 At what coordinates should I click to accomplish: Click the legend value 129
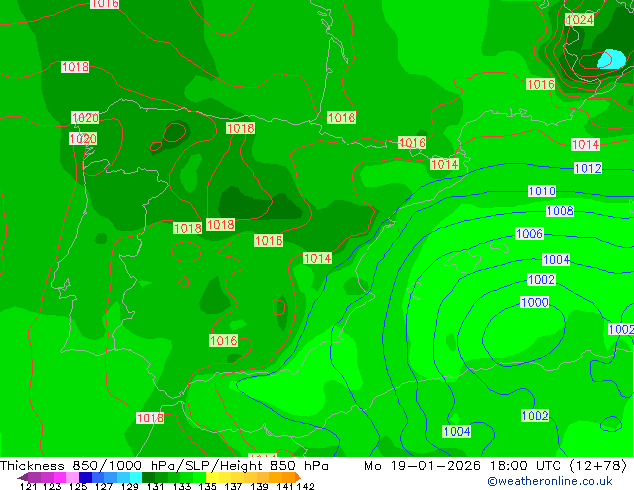click(130, 486)
